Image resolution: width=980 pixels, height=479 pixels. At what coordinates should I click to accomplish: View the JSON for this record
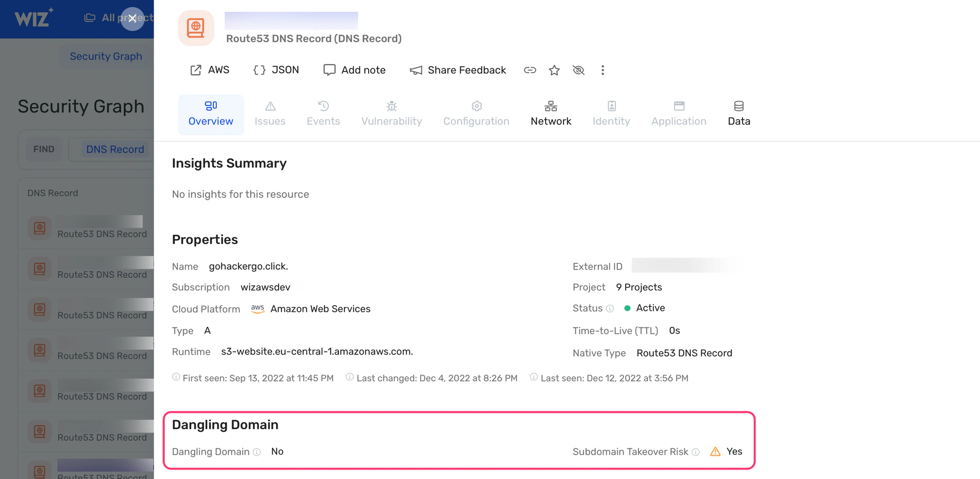(276, 70)
